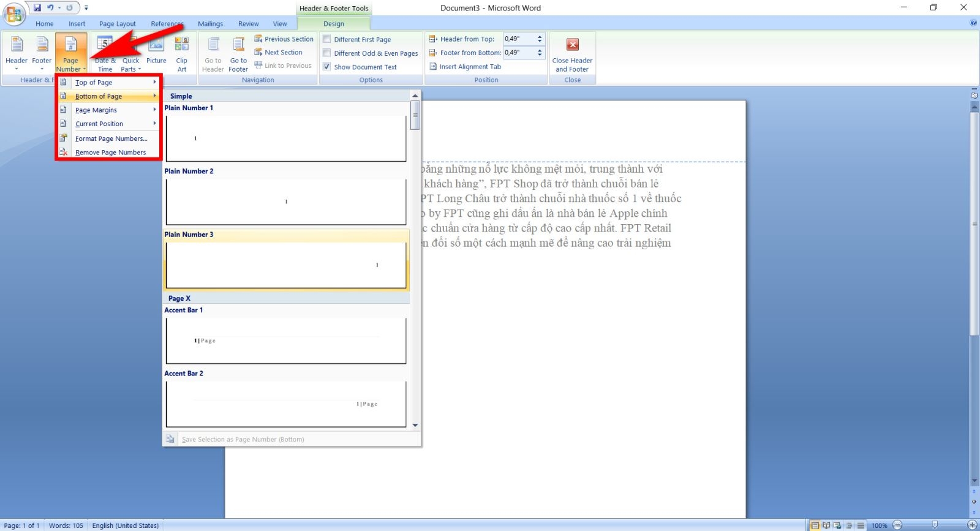Insert a Picture from the ribbon

click(x=156, y=50)
